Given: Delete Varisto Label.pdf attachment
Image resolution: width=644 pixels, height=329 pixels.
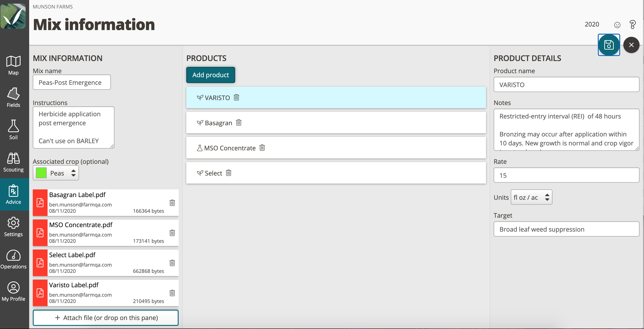Looking at the screenshot, I should pyautogui.click(x=172, y=293).
